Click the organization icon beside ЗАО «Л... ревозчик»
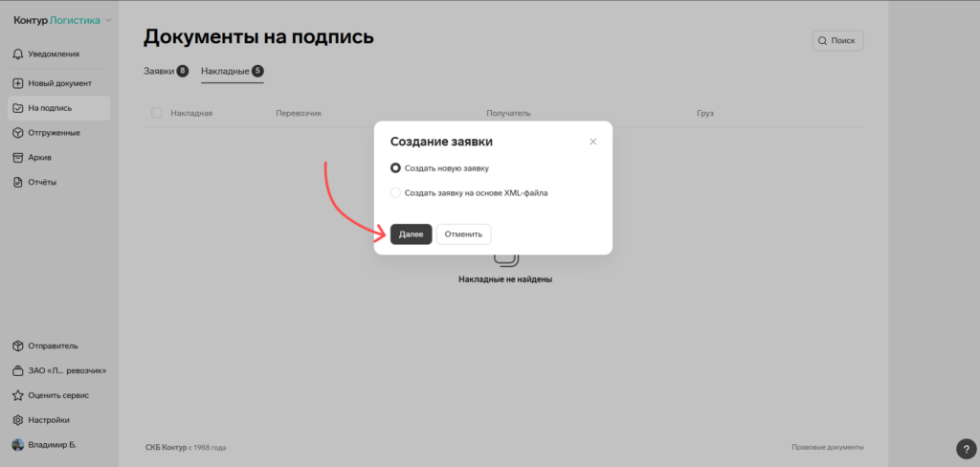Viewport: 980px width, 467px height. [18, 370]
